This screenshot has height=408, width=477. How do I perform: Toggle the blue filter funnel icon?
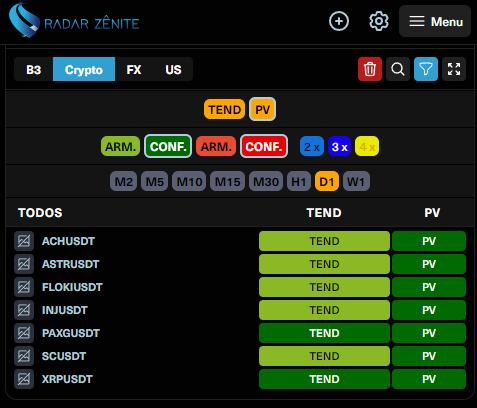point(426,69)
